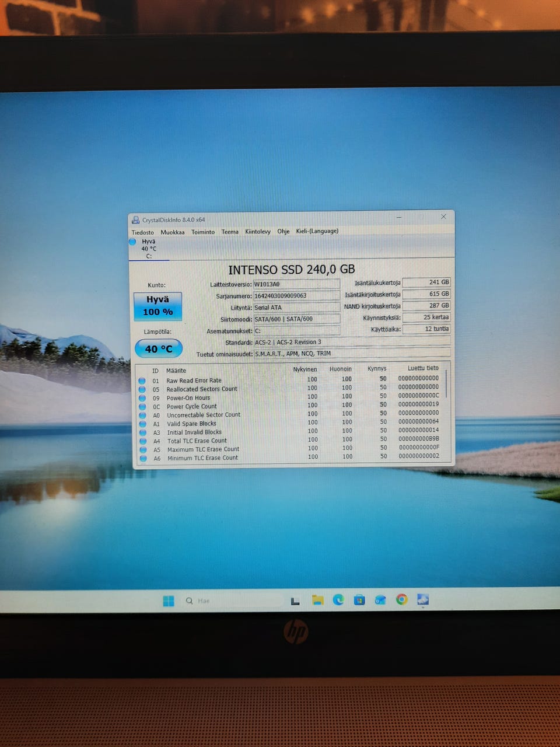The height and width of the screenshot is (747, 560).
Task: Click the search magnifier icon in the taskbar
Action: [189, 601]
